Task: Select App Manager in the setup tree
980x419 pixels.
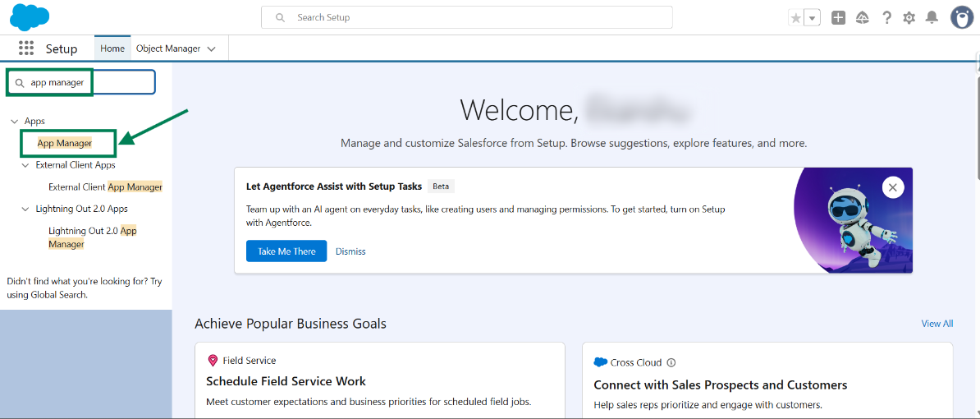Action: [x=65, y=143]
